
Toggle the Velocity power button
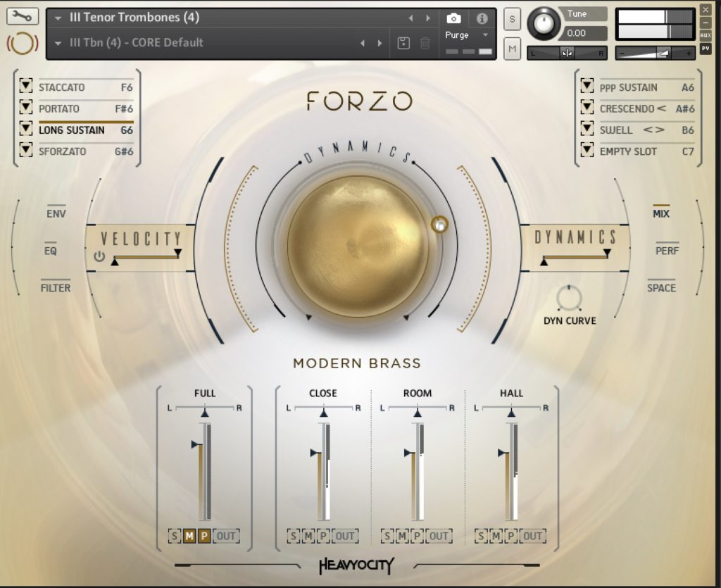click(x=99, y=256)
